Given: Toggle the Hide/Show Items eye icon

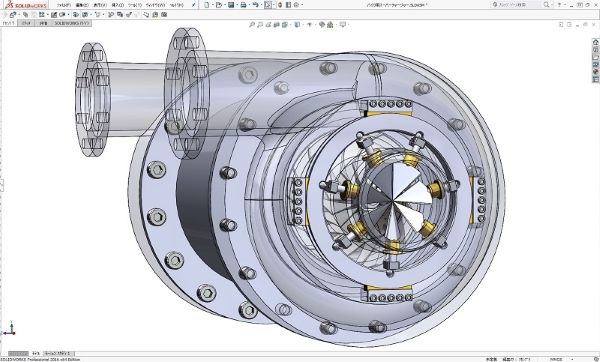Looking at the screenshot, I should [309, 24].
